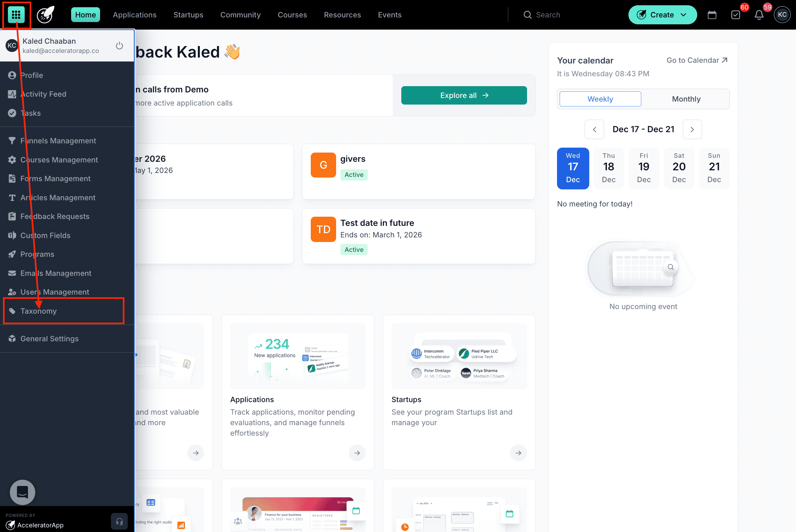Open the chat bubble widget icon
796x532 pixels.
tap(22, 492)
